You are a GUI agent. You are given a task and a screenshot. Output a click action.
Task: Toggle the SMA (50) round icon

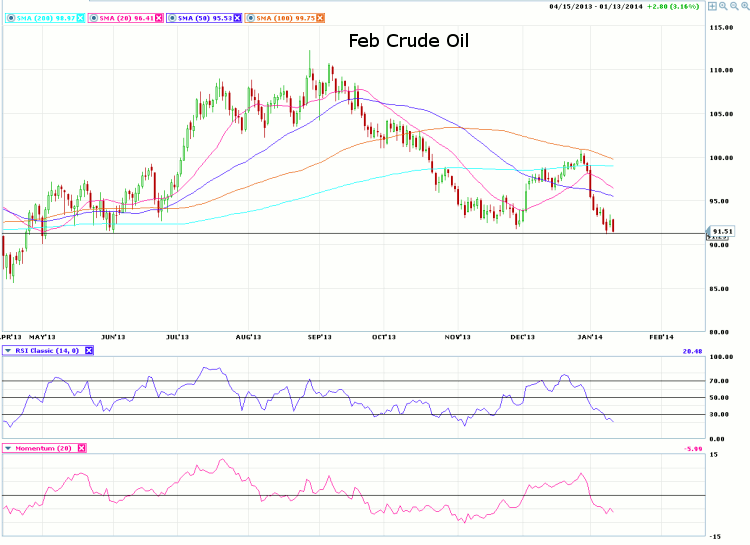tap(173, 18)
